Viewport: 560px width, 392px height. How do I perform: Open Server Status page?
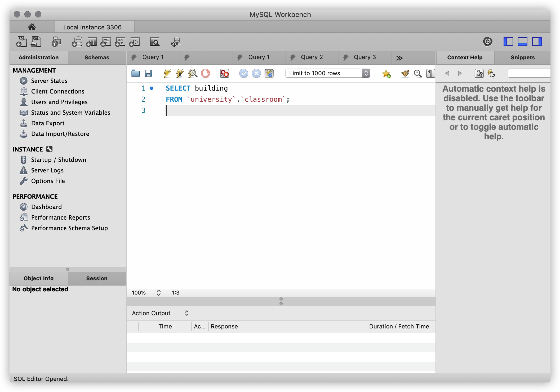[49, 81]
